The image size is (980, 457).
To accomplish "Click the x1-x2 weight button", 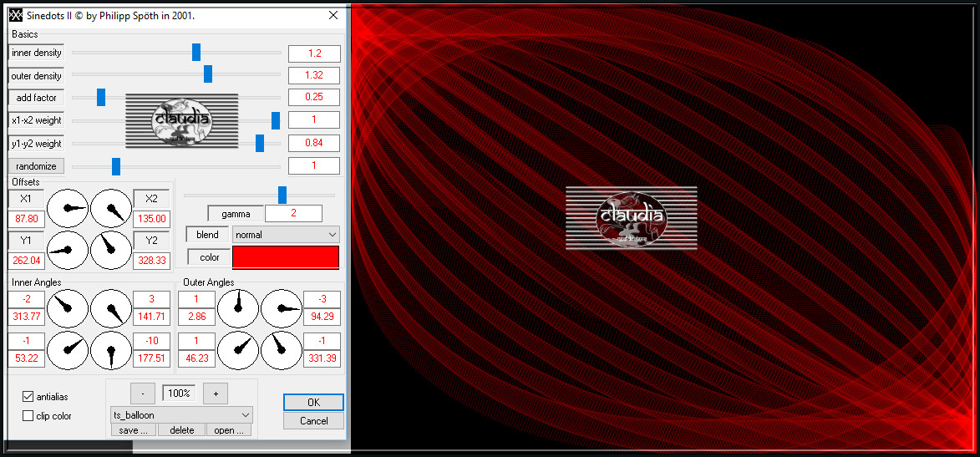I will [x=36, y=120].
